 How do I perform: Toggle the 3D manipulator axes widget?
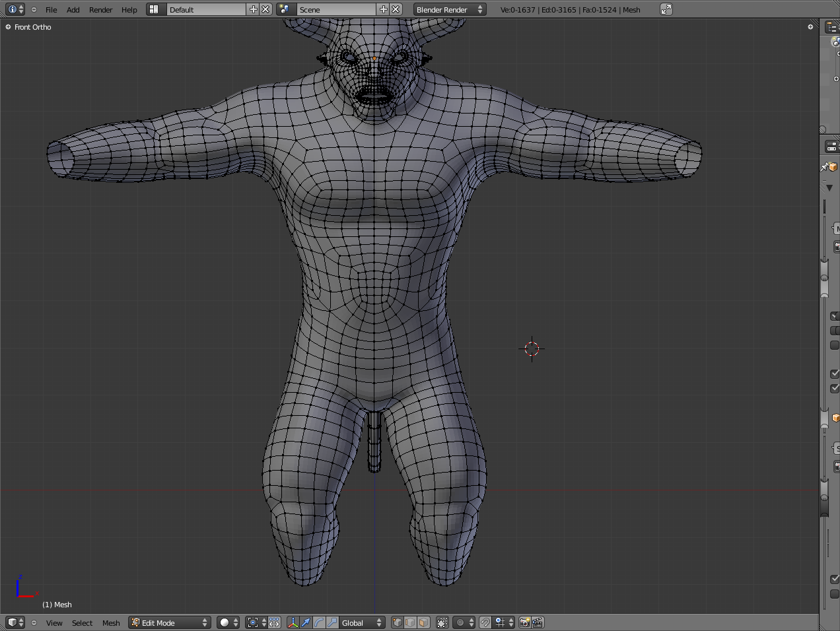coord(293,622)
